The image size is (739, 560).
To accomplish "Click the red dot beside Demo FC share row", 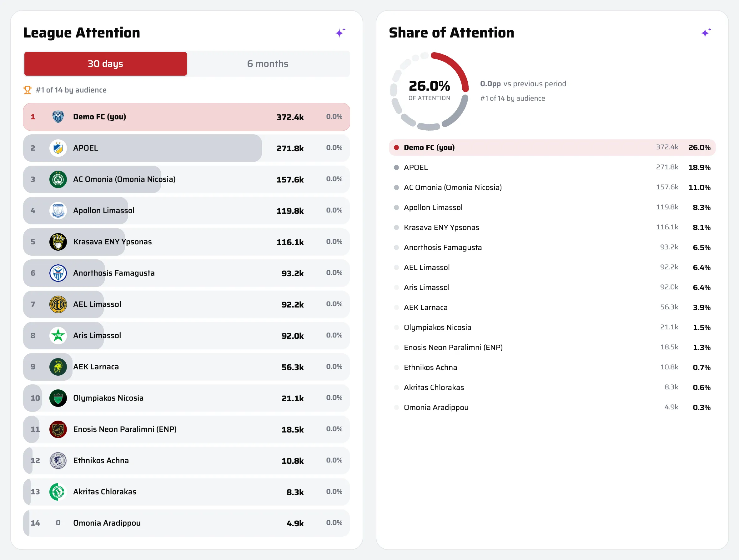I will click(396, 147).
